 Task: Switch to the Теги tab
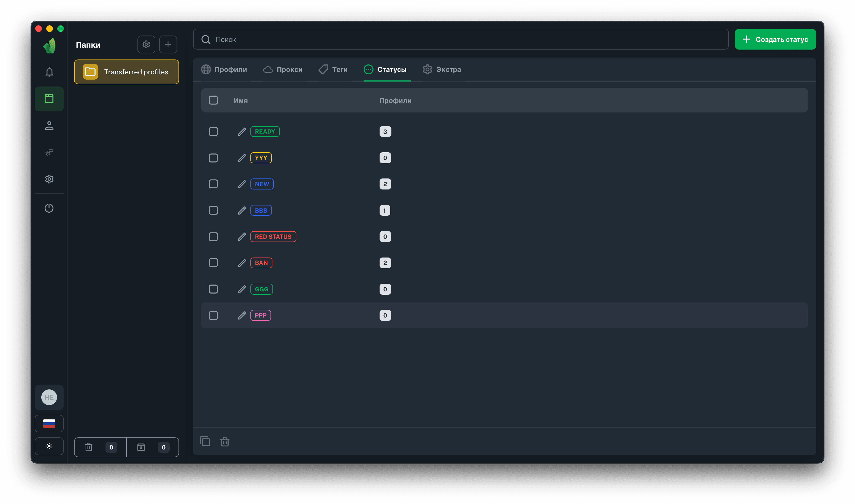(333, 70)
